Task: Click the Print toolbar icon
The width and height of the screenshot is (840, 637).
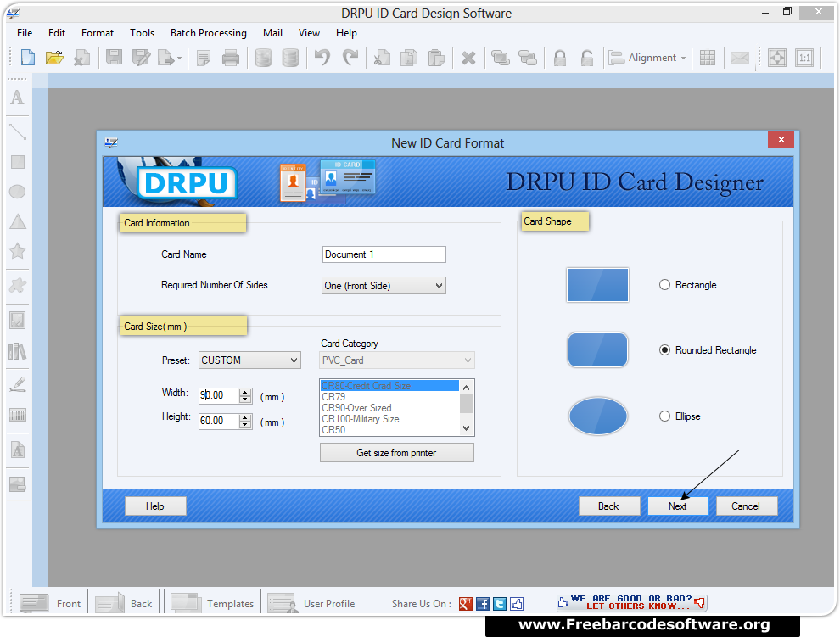Action: (230, 58)
